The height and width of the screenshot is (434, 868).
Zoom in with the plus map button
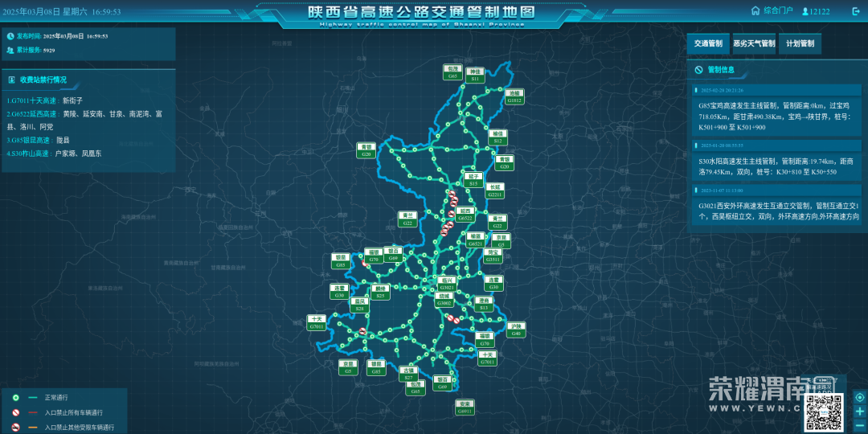[860, 411]
